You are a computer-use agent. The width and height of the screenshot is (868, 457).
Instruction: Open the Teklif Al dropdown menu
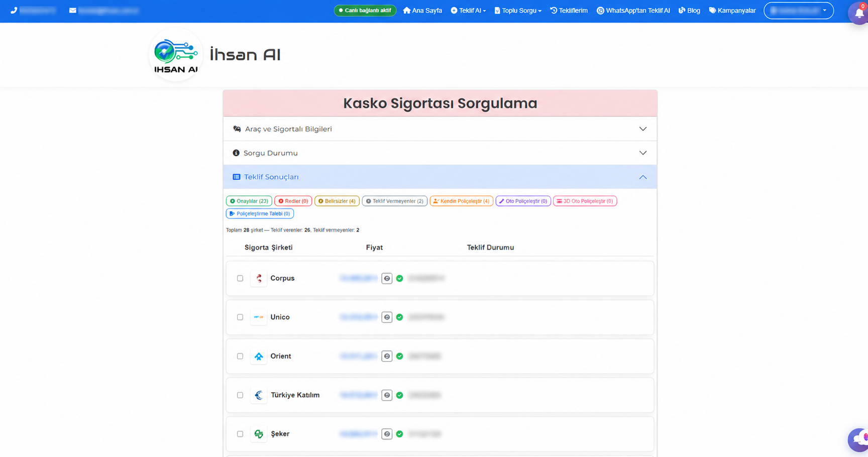468,10
